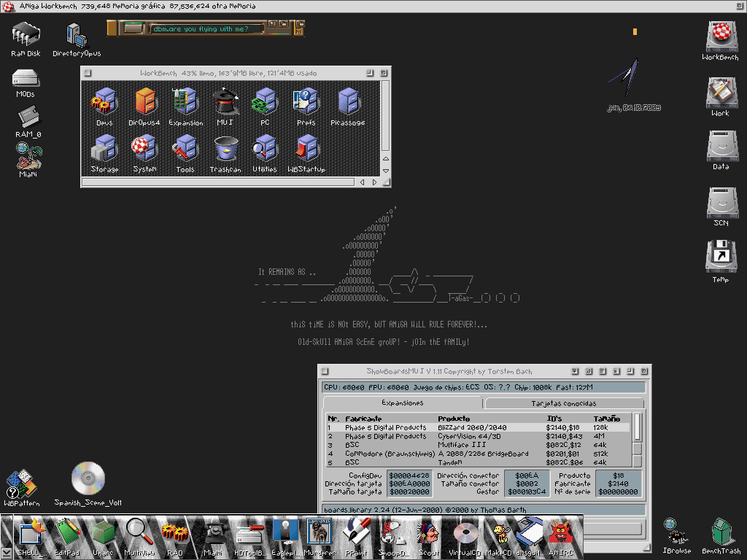The width and height of the screenshot is (747, 560).
Task: Launch AmIRC devil icon in the dock
Action: (561, 537)
